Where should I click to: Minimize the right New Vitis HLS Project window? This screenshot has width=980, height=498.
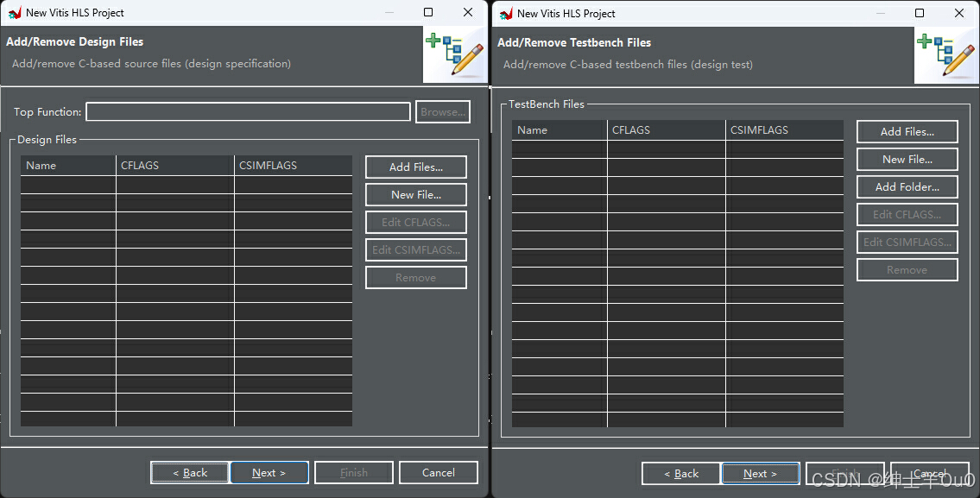tap(880, 13)
